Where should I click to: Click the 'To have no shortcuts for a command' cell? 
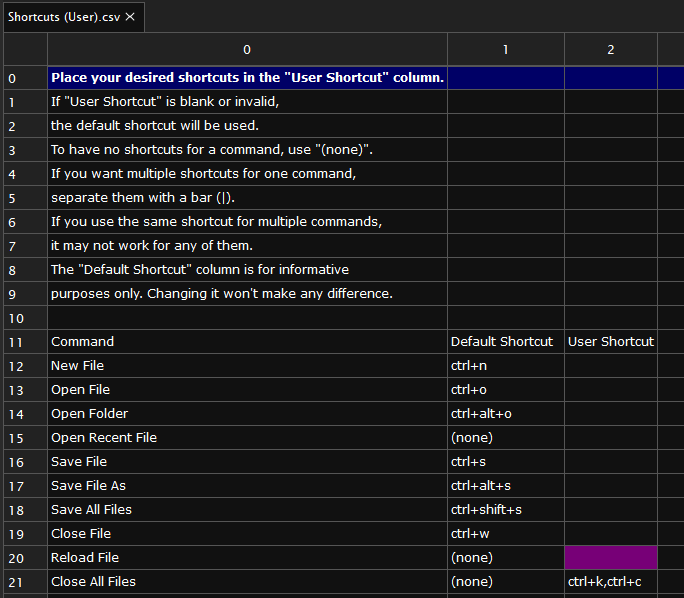pos(247,150)
